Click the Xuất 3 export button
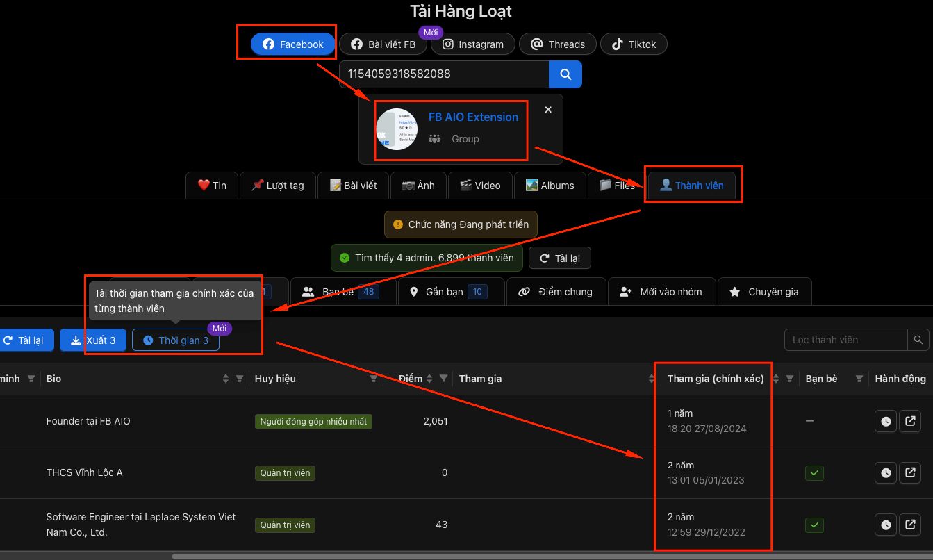This screenshot has width=933, height=560. (93, 340)
